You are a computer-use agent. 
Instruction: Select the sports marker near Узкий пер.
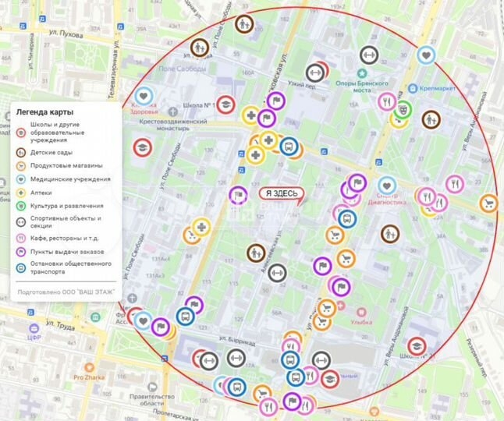(315, 73)
